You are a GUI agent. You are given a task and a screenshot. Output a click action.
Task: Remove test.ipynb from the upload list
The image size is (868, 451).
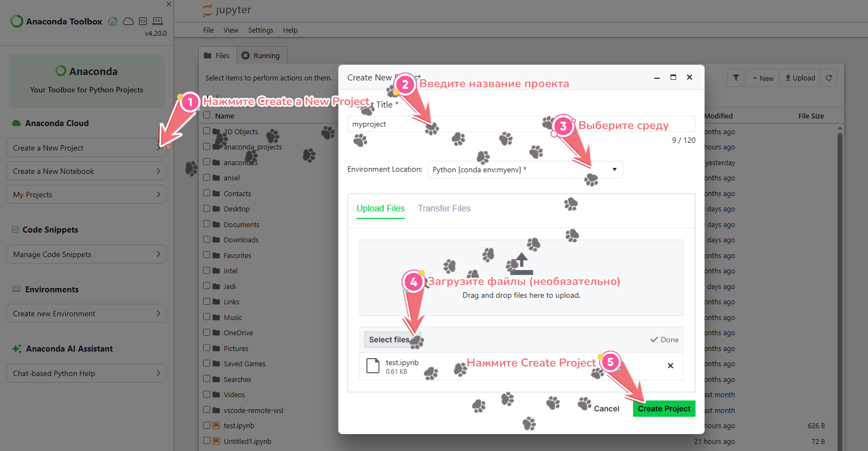[x=670, y=366]
